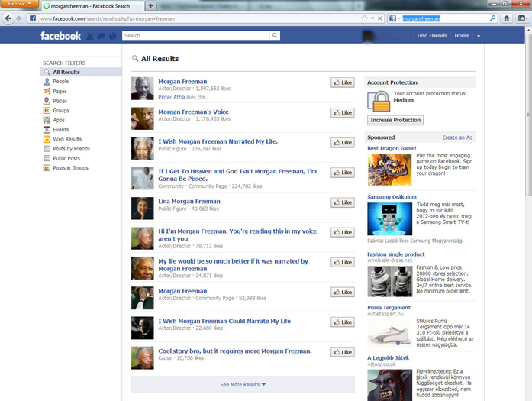Click in Facebook Search input field

[196, 35]
